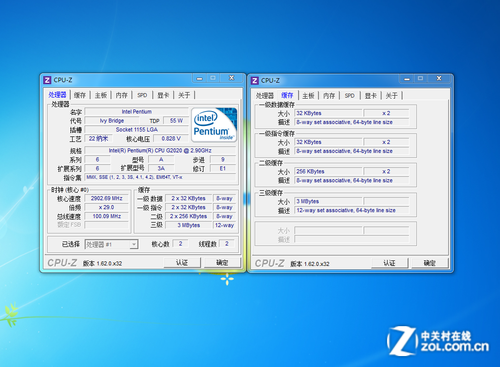500x367 pixels.
Task: Click the 3 MBytes value in left window
Action: click(x=189, y=225)
